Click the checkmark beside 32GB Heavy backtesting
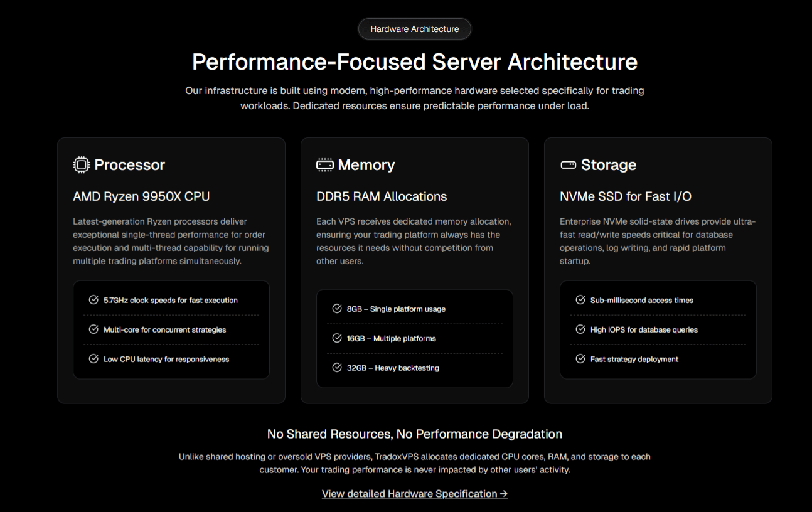The width and height of the screenshot is (812, 512). click(336, 368)
